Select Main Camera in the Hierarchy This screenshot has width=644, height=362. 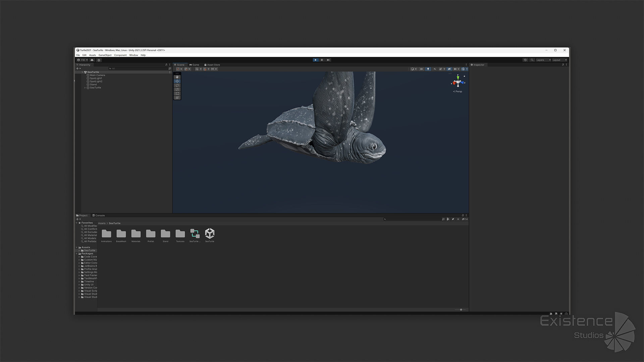tap(97, 75)
